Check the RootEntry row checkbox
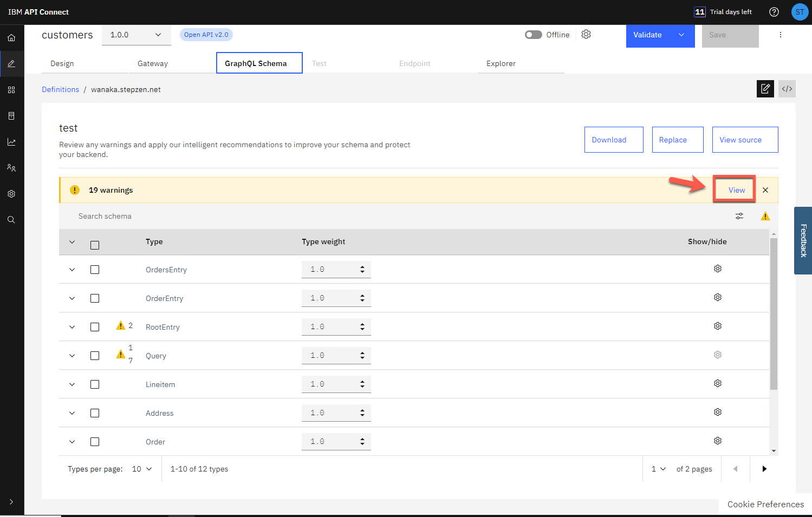This screenshot has width=812, height=517. (x=95, y=327)
